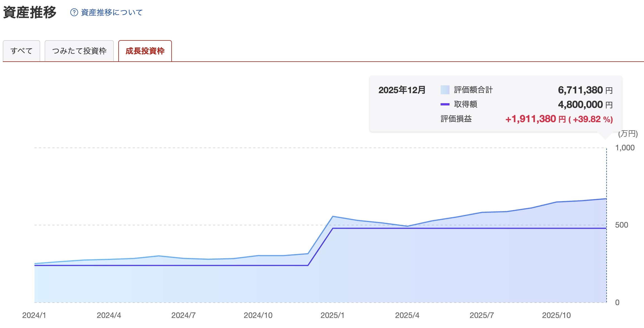Screen dimensions: 644x328
Task: Click the 500 y-axis gridline label
Action: [x=621, y=225]
